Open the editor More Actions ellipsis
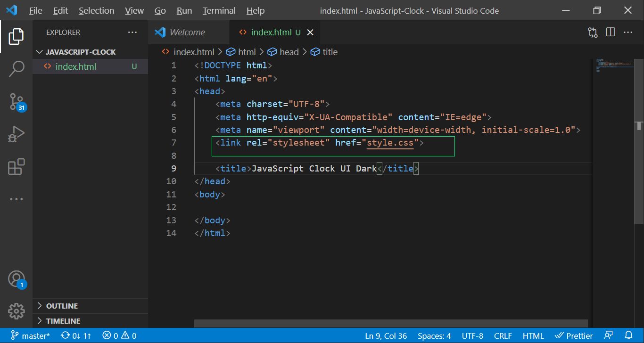The width and height of the screenshot is (644, 343). click(x=628, y=33)
